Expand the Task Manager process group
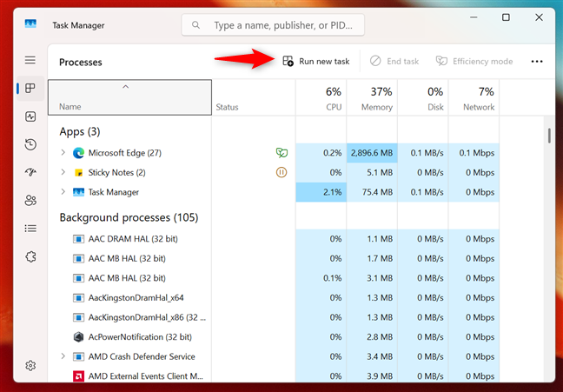 (x=63, y=192)
